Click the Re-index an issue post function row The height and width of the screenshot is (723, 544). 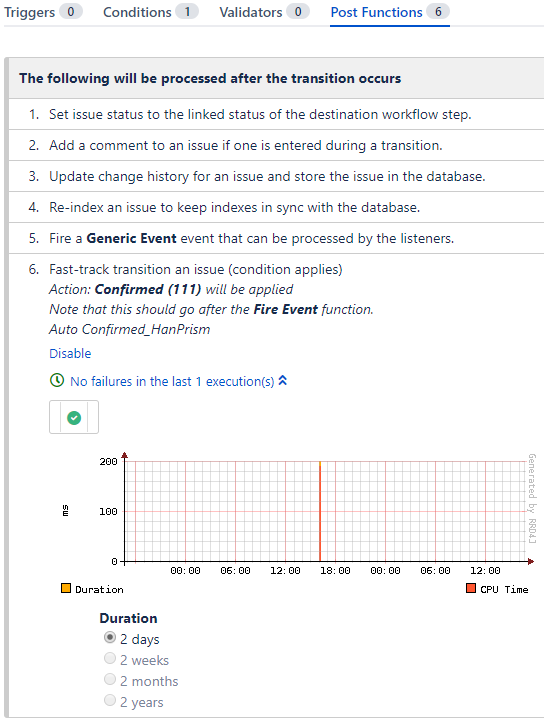click(x=276, y=207)
